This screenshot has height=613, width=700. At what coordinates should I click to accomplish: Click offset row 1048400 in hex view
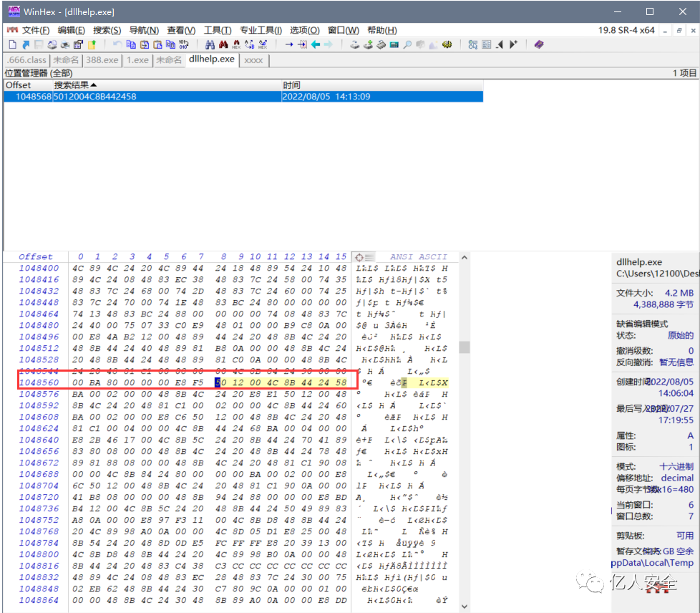pos(39,268)
